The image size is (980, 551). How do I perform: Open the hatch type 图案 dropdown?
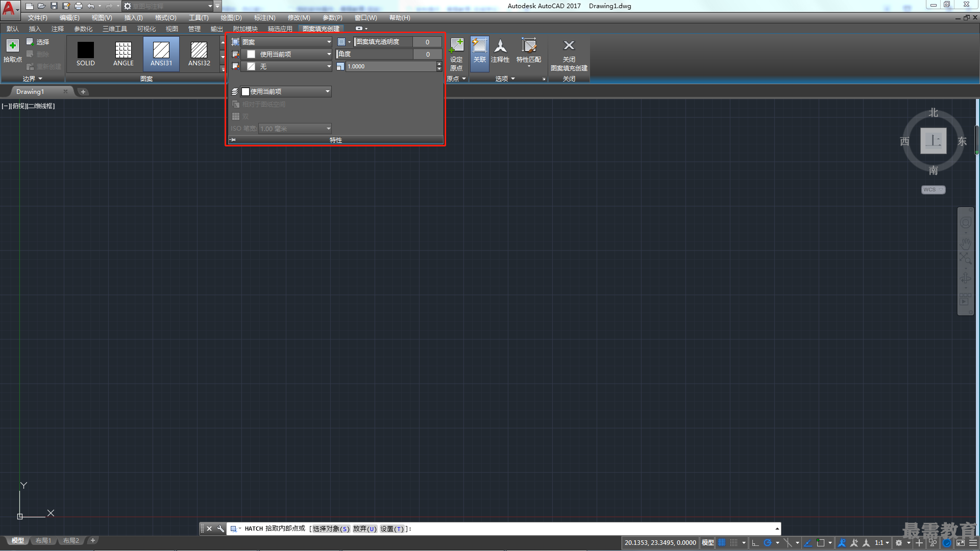coord(287,42)
